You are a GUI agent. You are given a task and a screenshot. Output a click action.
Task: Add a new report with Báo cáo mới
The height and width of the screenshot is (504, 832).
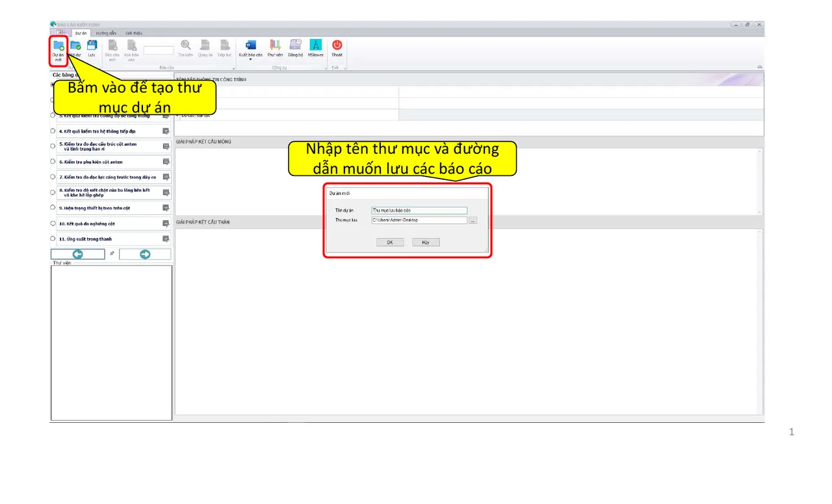click(x=112, y=49)
